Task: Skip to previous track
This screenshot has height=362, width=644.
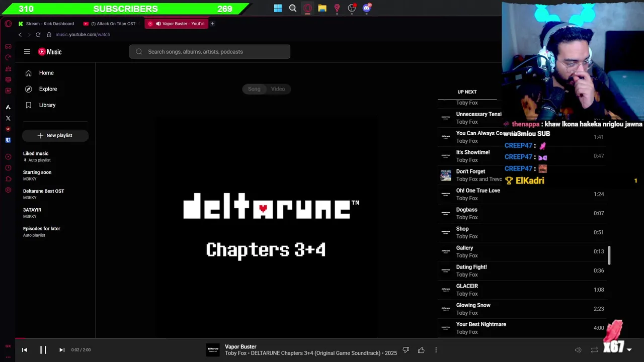Action: 24,350
